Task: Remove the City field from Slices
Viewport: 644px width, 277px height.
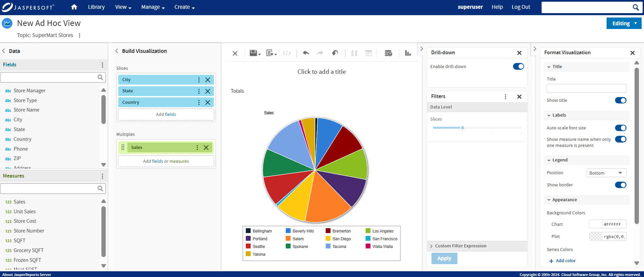Action: point(208,80)
